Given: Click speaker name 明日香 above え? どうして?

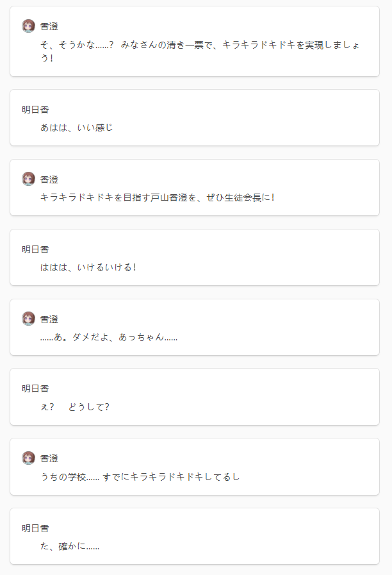Looking at the screenshot, I should [35, 388].
